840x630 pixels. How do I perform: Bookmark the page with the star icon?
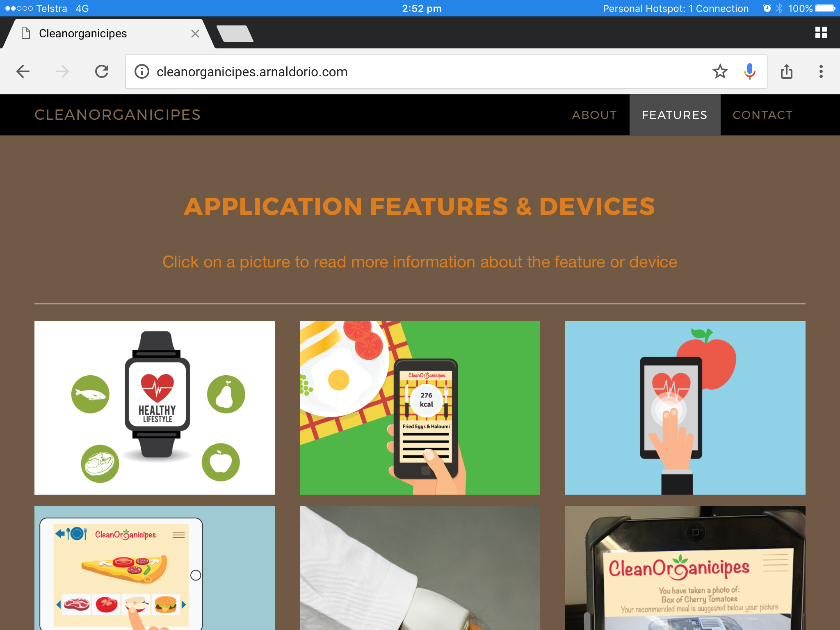pyautogui.click(x=720, y=72)
